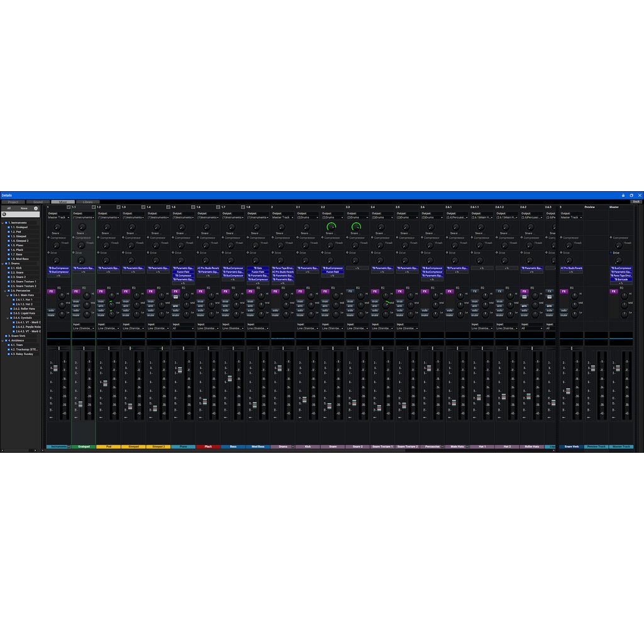Toggle the FX button on the Kick strip
Viewport: 644px width, 644px height.
click(x=300, y=291)
